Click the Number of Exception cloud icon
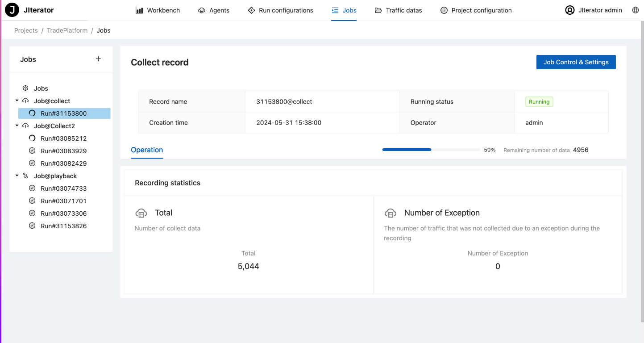 pyautogui.click(x=391, y=213)
